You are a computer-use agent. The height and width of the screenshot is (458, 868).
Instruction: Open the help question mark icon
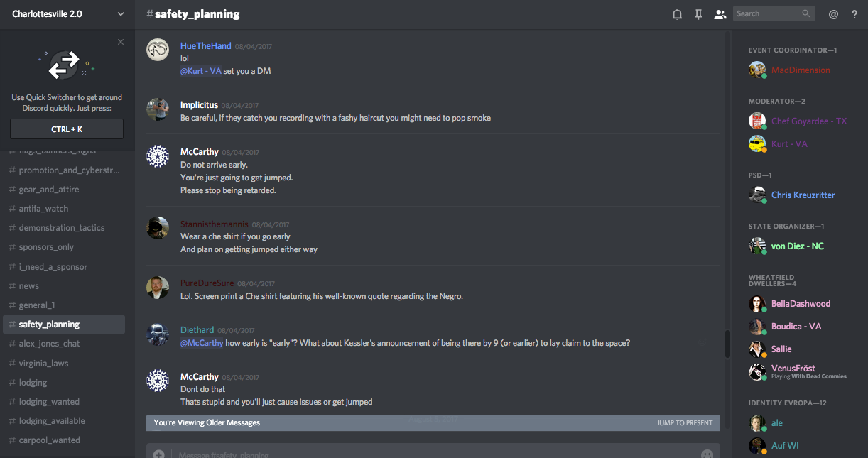[x=855, y=14]
